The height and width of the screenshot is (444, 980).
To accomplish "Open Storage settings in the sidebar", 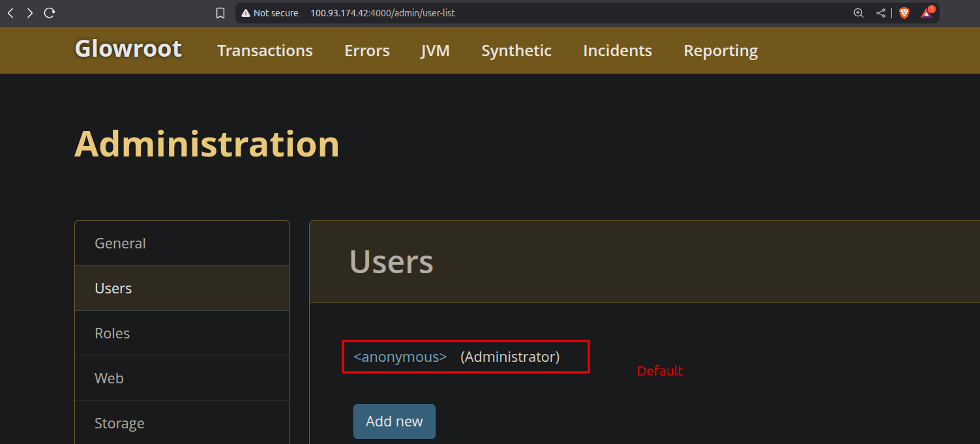I will 119,423.
